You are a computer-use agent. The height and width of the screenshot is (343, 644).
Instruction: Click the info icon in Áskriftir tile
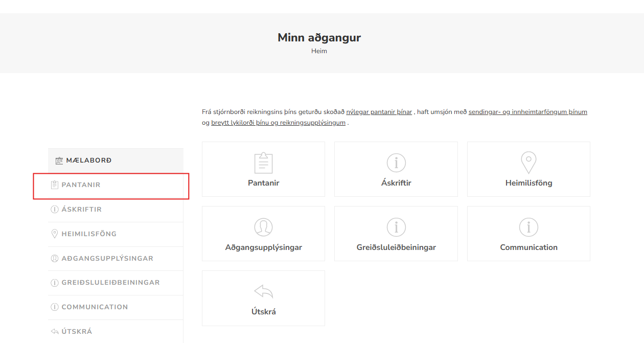tap(396, 163)
